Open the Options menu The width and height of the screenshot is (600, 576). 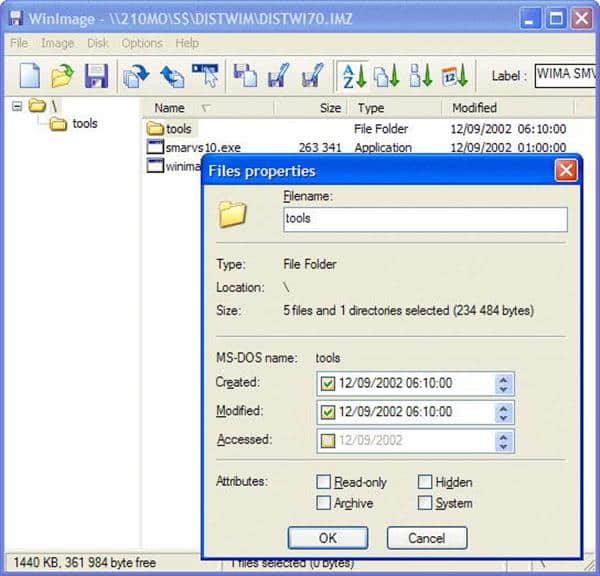point(142,43)
